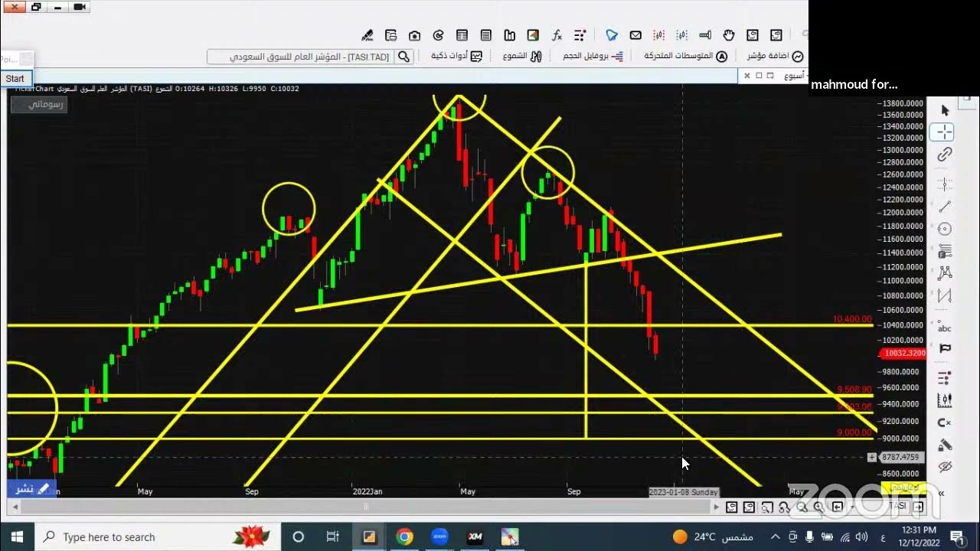The width and height of the screenshot is (980, 551).
Task: Click the C× clear drawings icon
Action: click(945, 422)
